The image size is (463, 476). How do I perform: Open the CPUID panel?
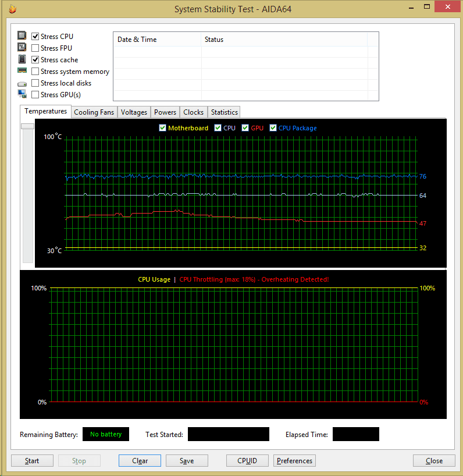pos(247,460)
